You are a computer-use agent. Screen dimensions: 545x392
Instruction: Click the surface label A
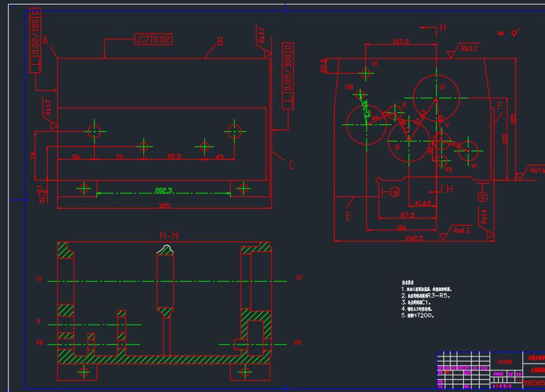pyautogui.click(x=46, y=41)
